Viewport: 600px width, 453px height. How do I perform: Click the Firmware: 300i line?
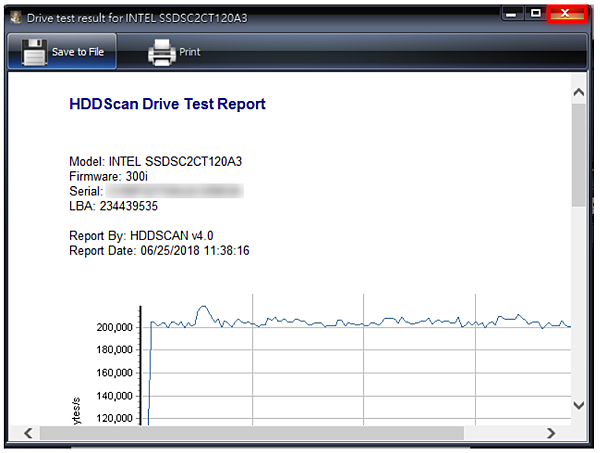(x=108, y=176)
